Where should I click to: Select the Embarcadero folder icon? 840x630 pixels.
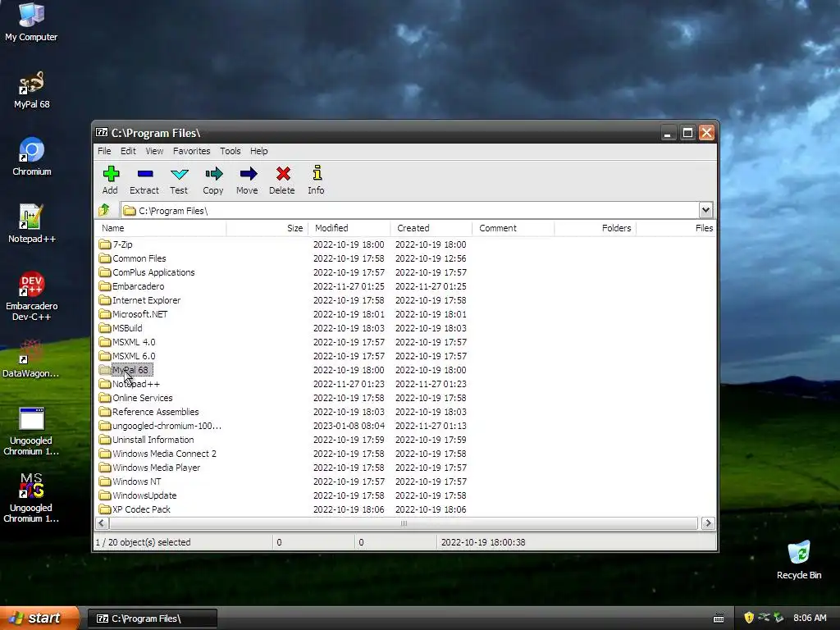coord(105,286)
